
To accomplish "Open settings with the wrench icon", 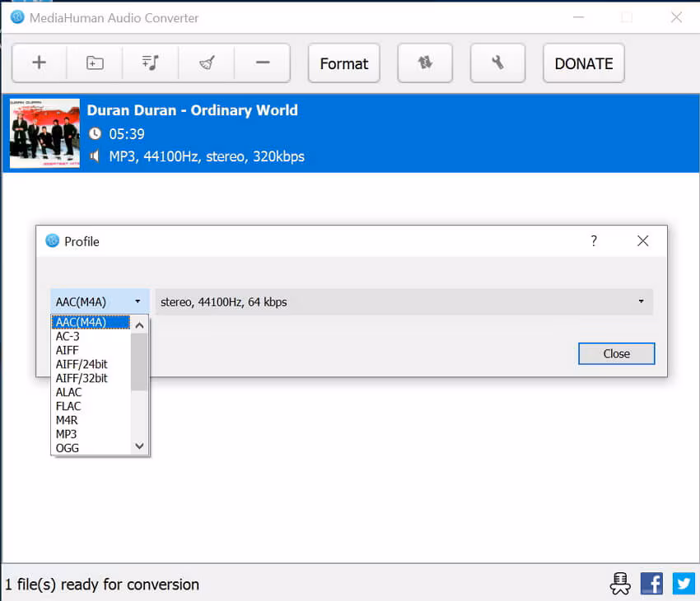I will coord(497,63).
